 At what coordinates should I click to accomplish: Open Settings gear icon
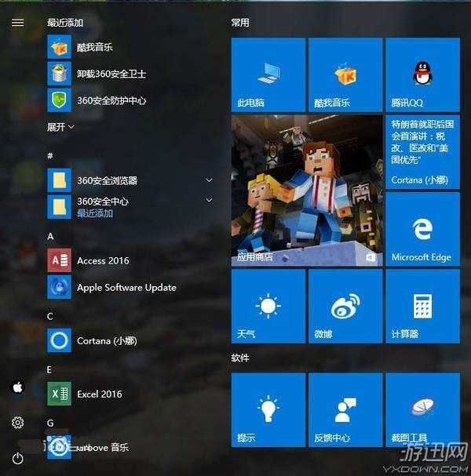point(17,423)
